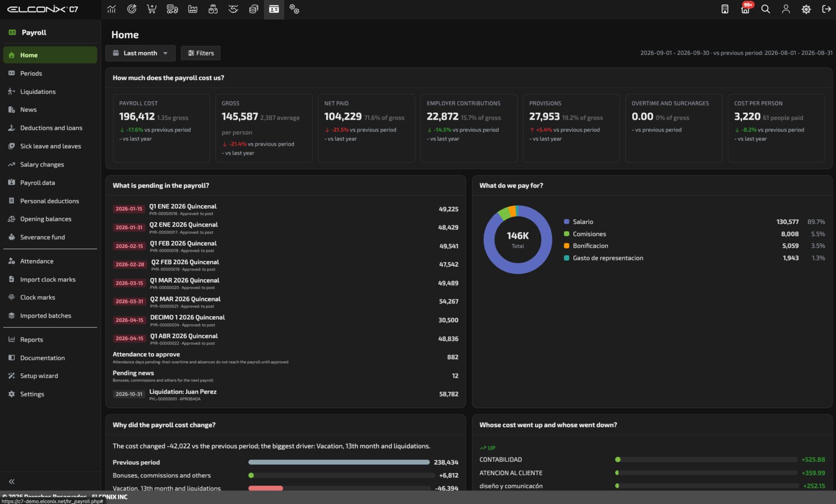
Task: Open the target goals module icon
Action: 132,9
